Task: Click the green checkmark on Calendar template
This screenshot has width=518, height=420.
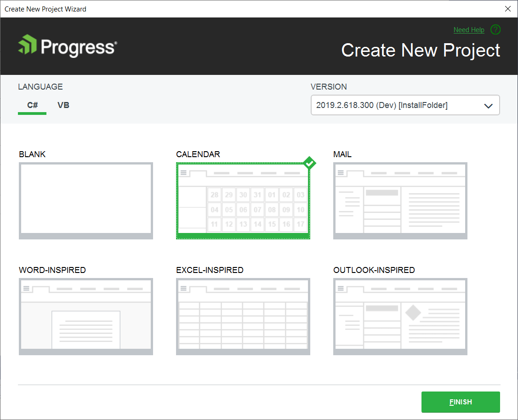Action: pyautogui.click(x=309, y=163)
